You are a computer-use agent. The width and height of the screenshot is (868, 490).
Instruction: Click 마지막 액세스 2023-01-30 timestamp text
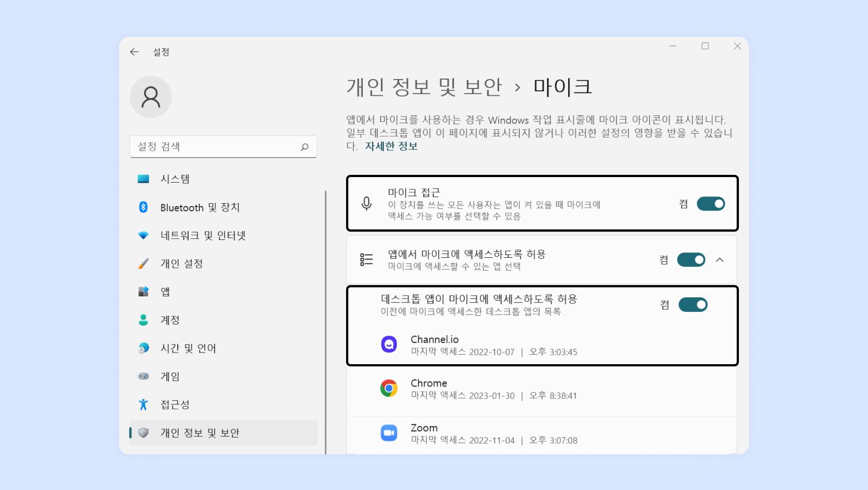[494, 396]
